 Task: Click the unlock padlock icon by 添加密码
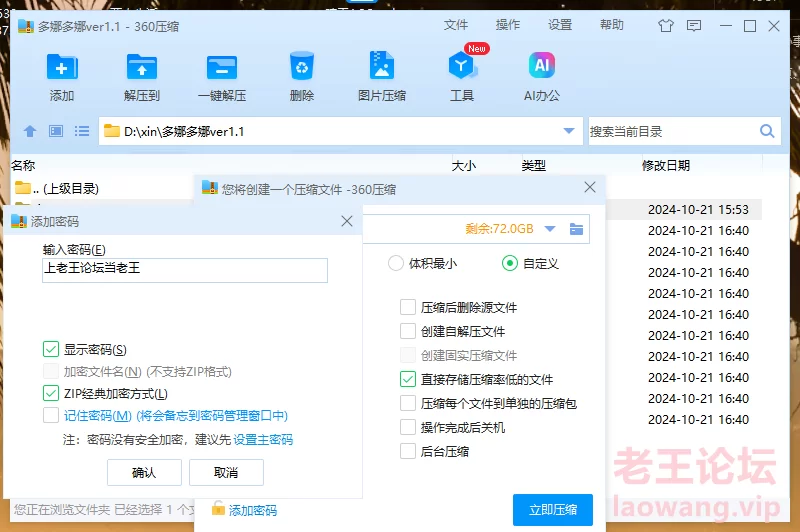pos(218,508)
